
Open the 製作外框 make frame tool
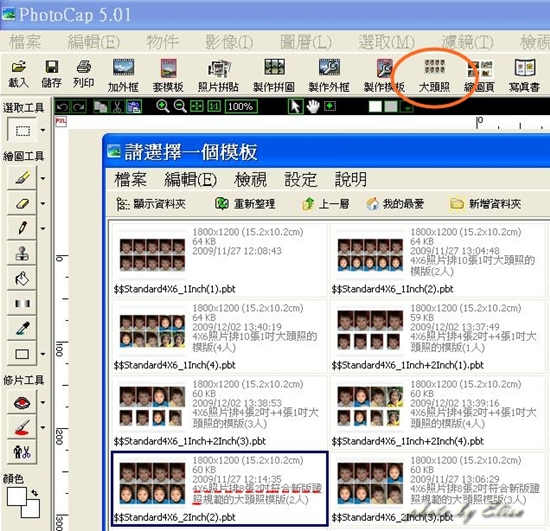329,75
